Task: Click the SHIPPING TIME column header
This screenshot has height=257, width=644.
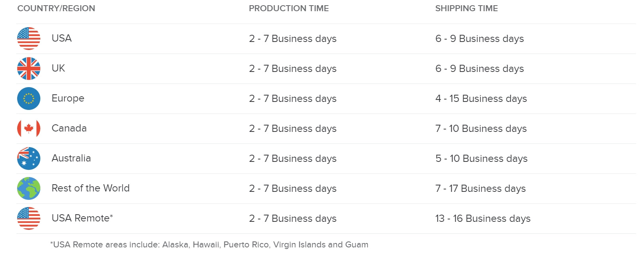Action: pyautogui.click(x=466, y=8)
